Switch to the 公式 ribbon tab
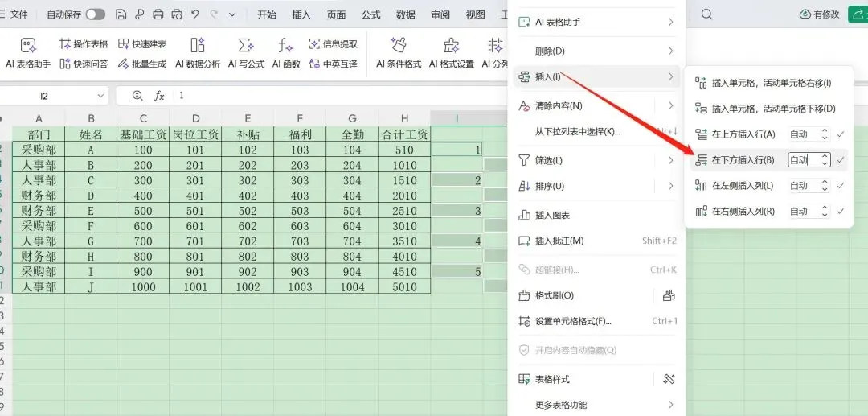Screen dimensions: 868x416 [371, 15]
